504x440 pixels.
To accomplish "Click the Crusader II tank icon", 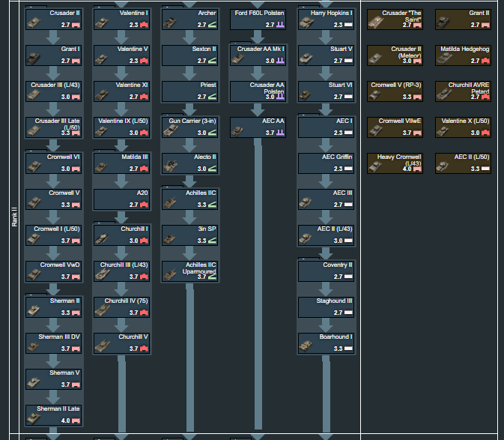I will pos(34,22).
